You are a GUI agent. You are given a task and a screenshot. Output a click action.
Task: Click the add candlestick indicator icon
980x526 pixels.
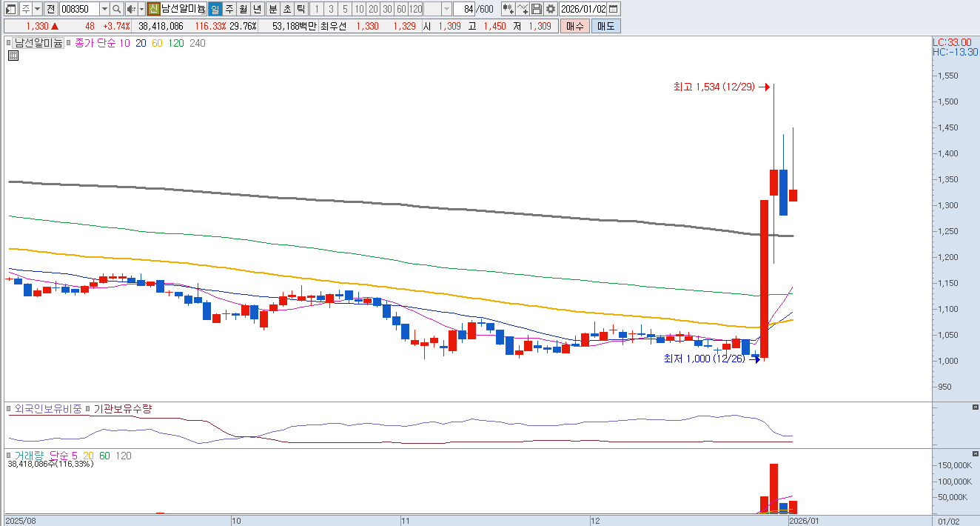click(508, 9)
